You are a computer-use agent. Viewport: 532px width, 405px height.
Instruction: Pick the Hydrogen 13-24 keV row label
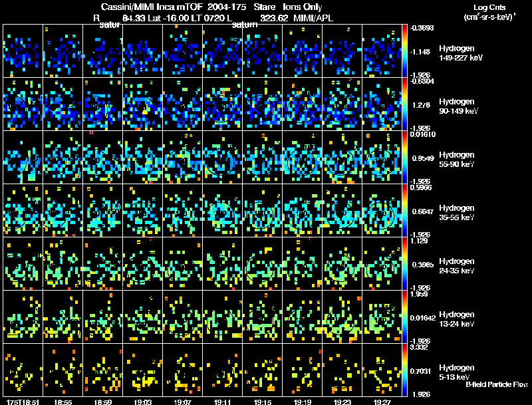click(457, 319)
